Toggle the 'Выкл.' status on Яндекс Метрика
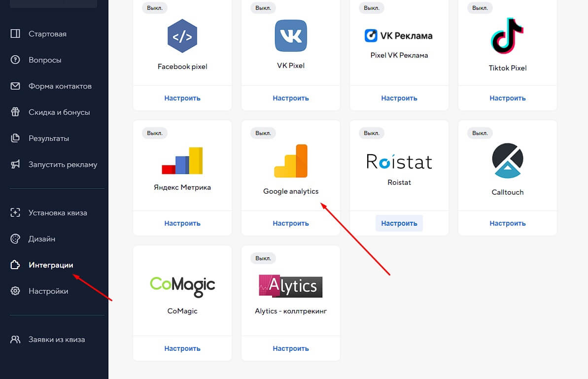588x379 pixels. coord(155,133)
